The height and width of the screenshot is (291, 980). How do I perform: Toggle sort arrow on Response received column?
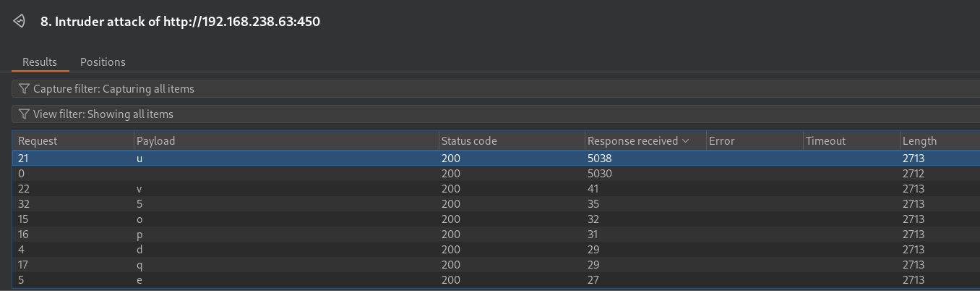(x=686, y=141)
